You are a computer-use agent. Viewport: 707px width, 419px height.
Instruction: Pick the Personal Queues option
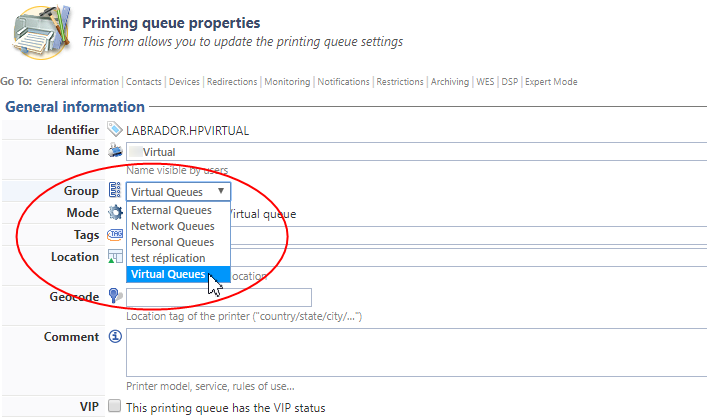[172, 242]
